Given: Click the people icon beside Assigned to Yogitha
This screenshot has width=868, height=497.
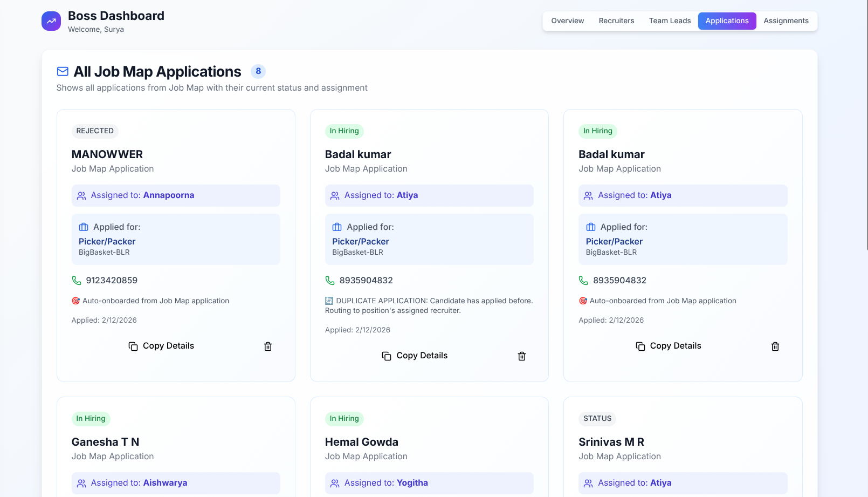Looking at the screenshot, I should [335, 483].
